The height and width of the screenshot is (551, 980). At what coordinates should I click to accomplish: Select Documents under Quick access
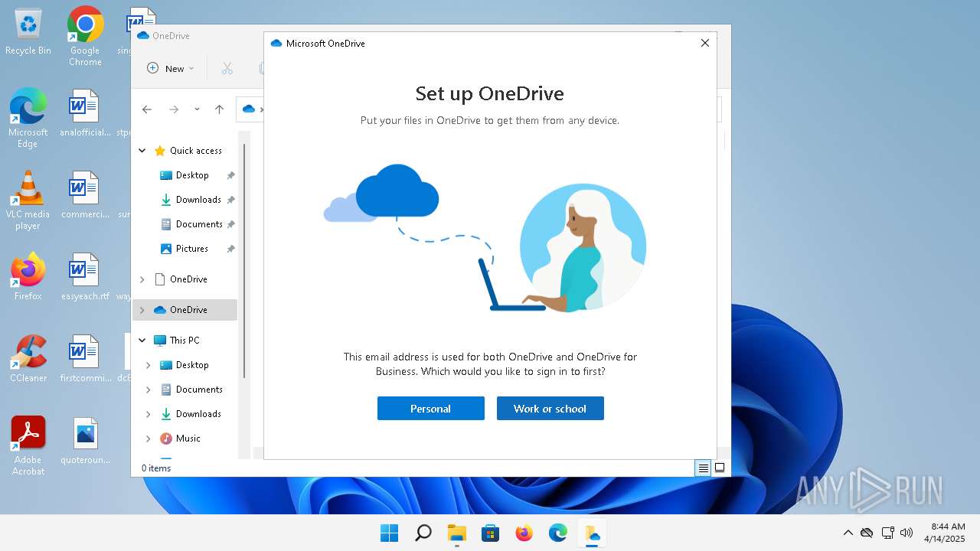click(198, 224)
